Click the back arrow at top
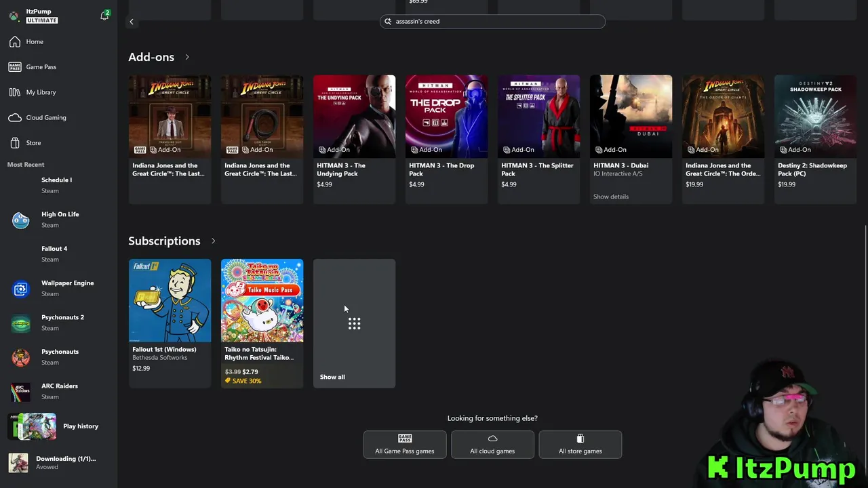The image size is (868, 488). click(132, 22)
